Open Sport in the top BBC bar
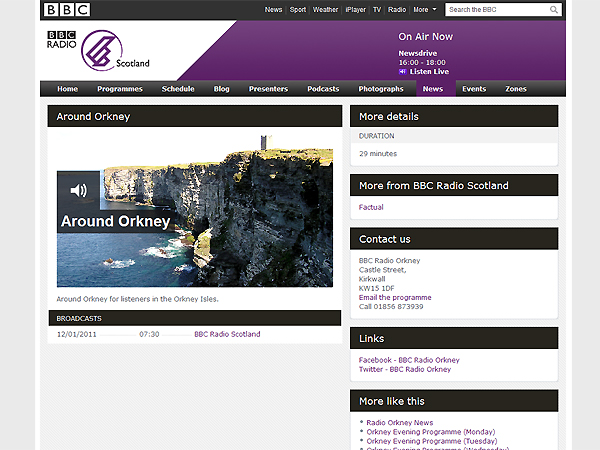This screenshot has width=600, height=450. coord(298,10)
